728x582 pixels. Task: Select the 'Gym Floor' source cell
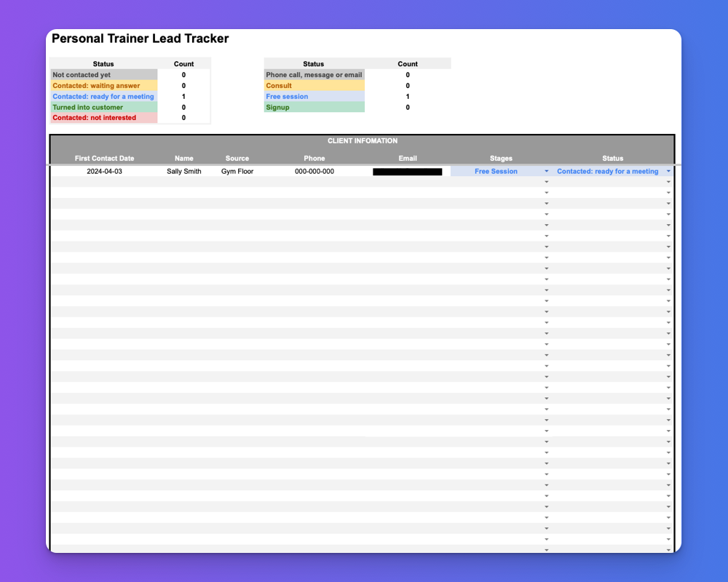click(237, 171)
